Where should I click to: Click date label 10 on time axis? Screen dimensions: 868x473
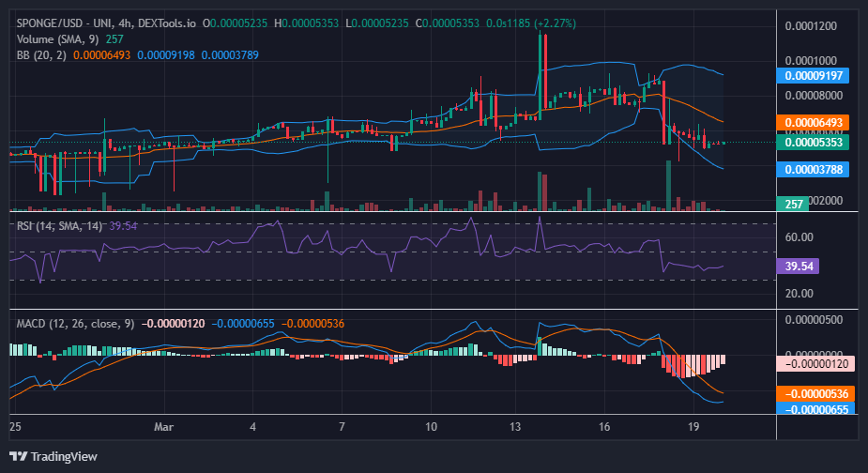(431, 427)
